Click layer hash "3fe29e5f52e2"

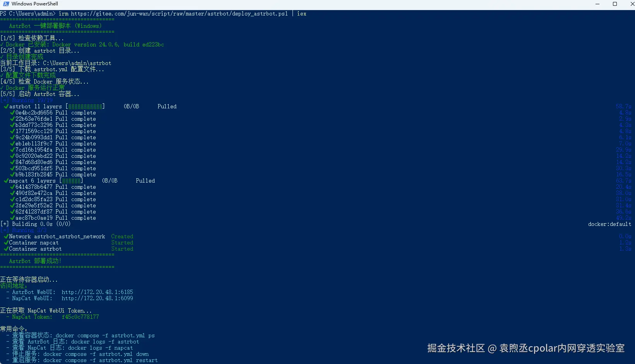point(34,205)
